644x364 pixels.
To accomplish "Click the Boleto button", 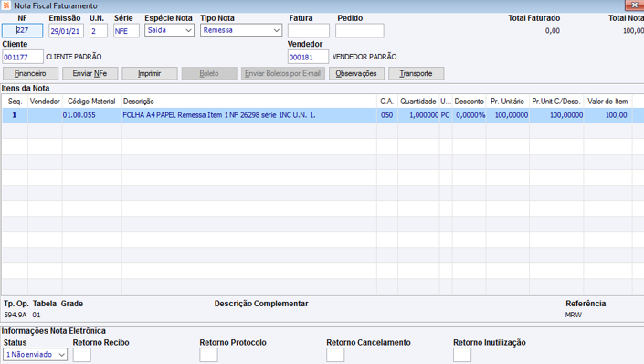I will coord(209,73).
